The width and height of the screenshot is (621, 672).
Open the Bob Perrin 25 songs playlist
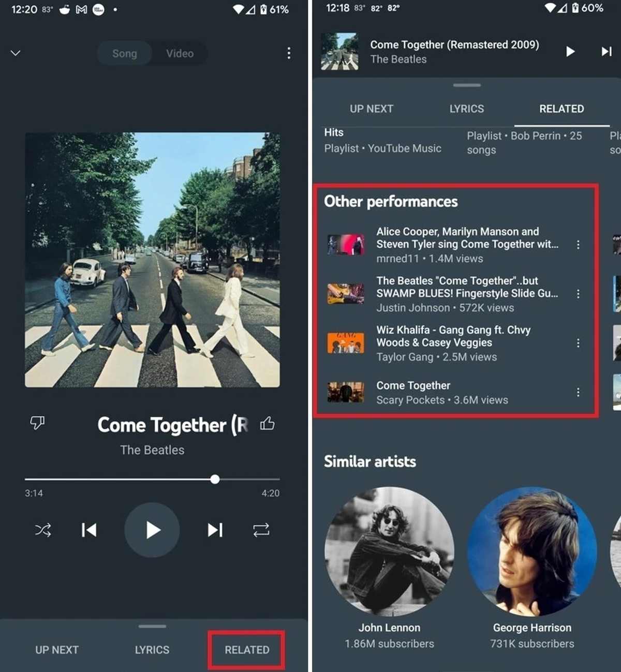[x=524, y=143]
